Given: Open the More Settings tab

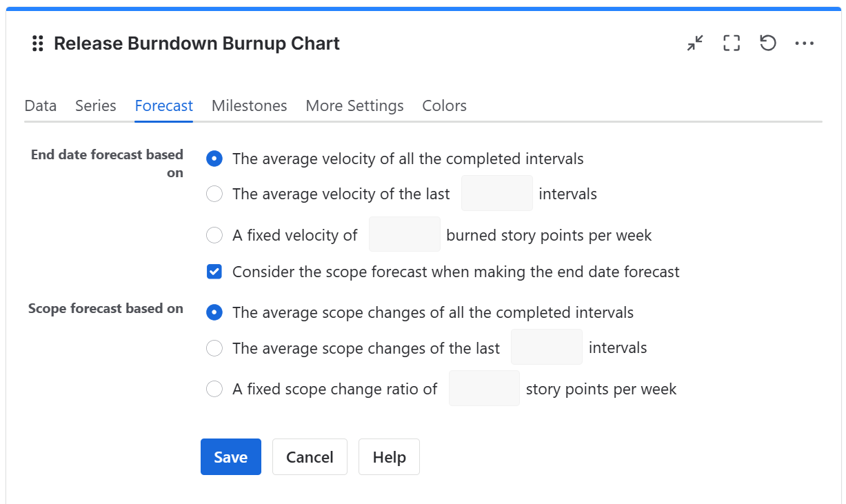Looking at the screenshot, I should [x=354, y=105].
